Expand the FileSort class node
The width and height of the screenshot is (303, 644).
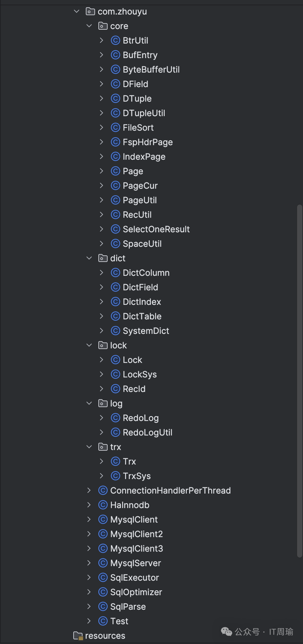tap(101, 128)
